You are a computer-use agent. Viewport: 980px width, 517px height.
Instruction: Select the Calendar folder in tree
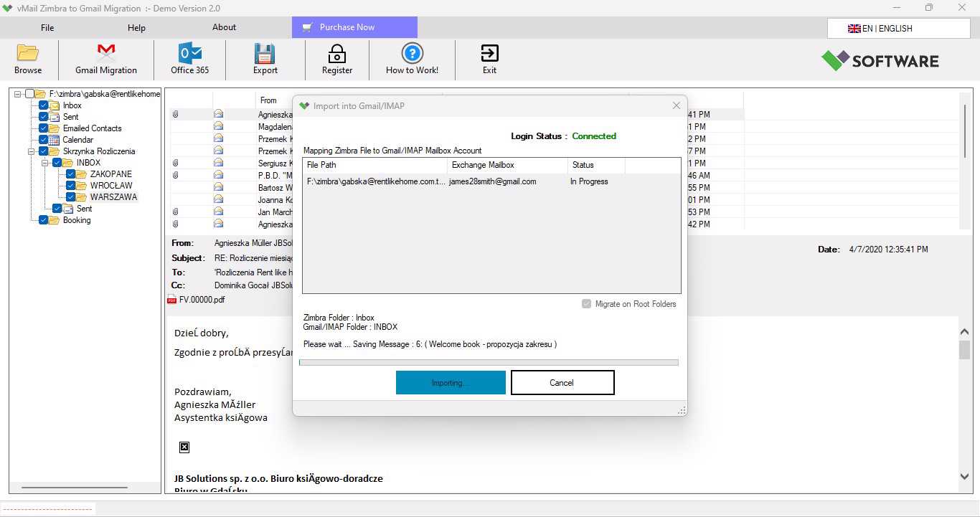[x=77, y=140]
